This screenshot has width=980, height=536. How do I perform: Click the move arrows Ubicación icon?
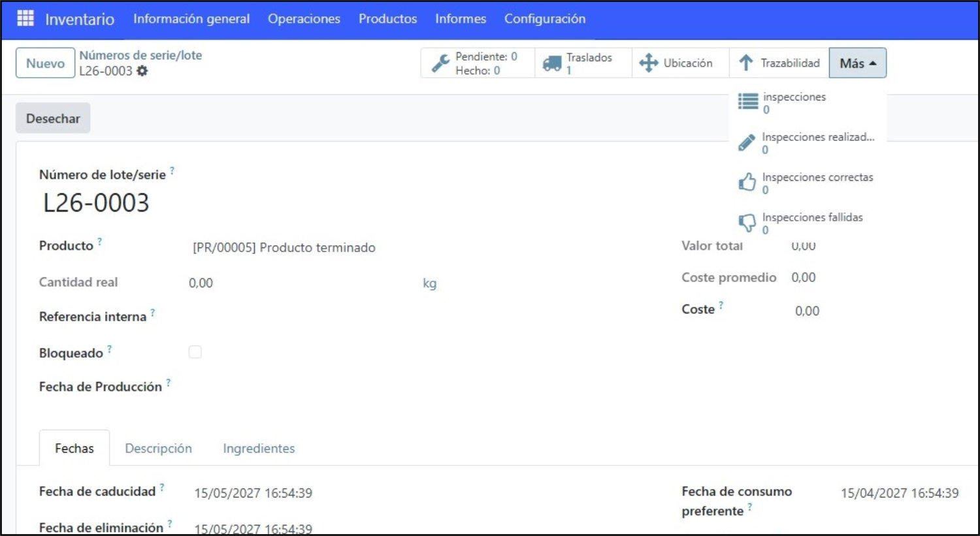click(648, 63)
